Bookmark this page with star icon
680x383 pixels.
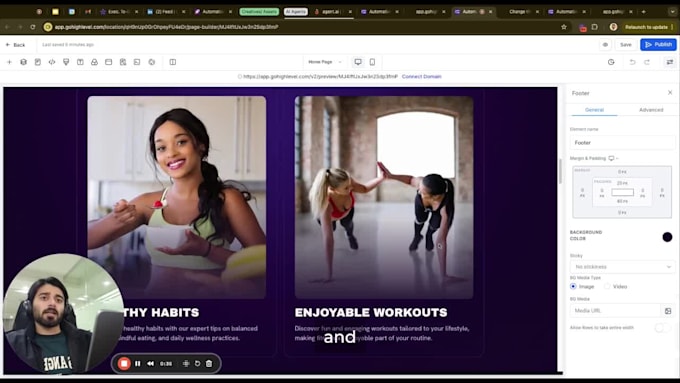pyautogui.click(x=564, y=27)
